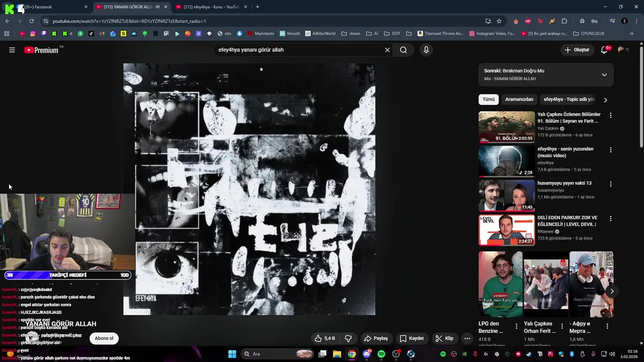Go back in browser history
The width and height of the screenshot is (644, 362).
(x=7, y=21)
